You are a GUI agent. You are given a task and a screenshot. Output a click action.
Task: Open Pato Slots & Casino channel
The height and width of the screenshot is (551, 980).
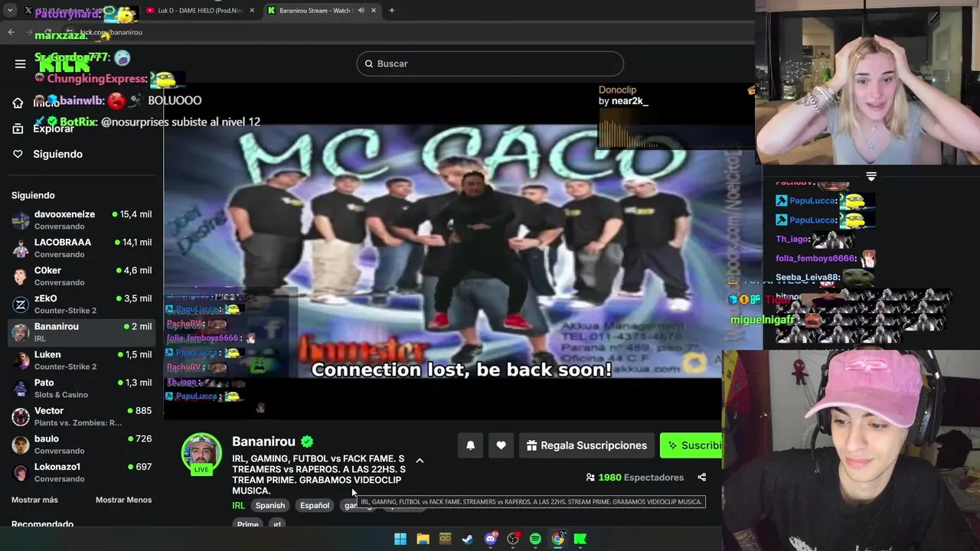pos(81,388)
